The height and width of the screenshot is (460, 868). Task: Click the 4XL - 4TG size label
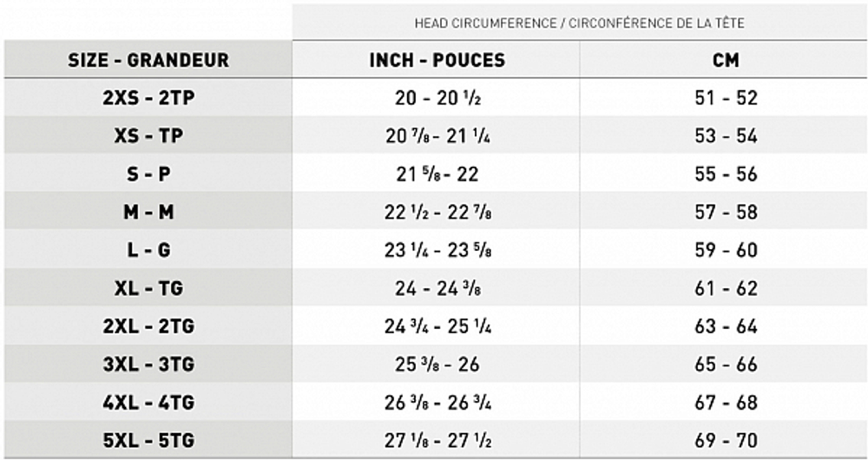[148, 404]
